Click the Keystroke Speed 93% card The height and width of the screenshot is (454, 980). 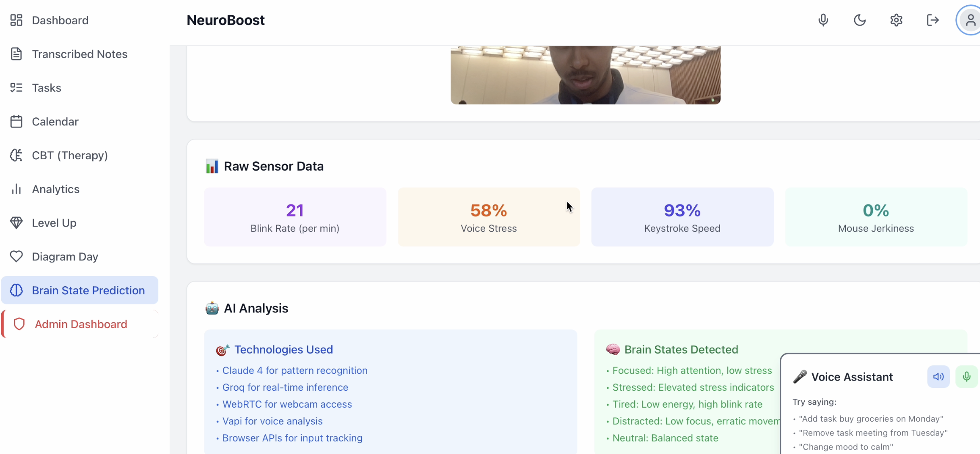(x=682, y=217)
